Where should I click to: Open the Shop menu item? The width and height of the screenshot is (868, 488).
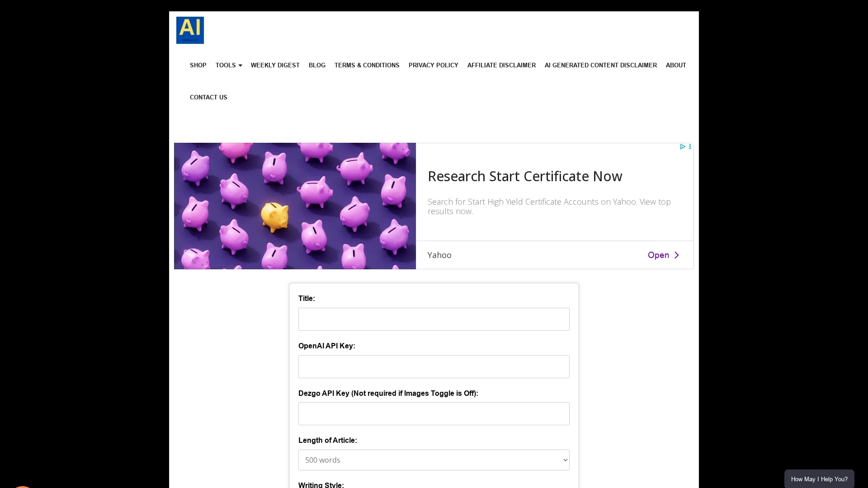coord(198,65)
